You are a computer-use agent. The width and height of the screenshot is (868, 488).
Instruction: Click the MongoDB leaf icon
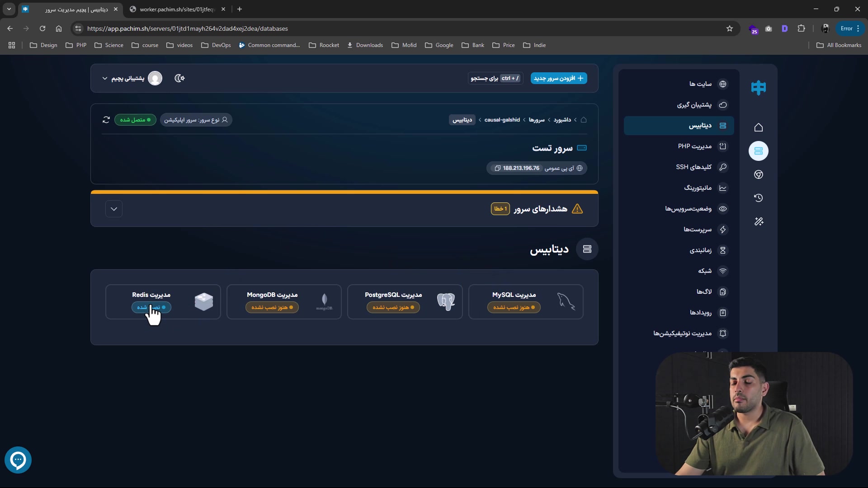(x=324, y=301)
